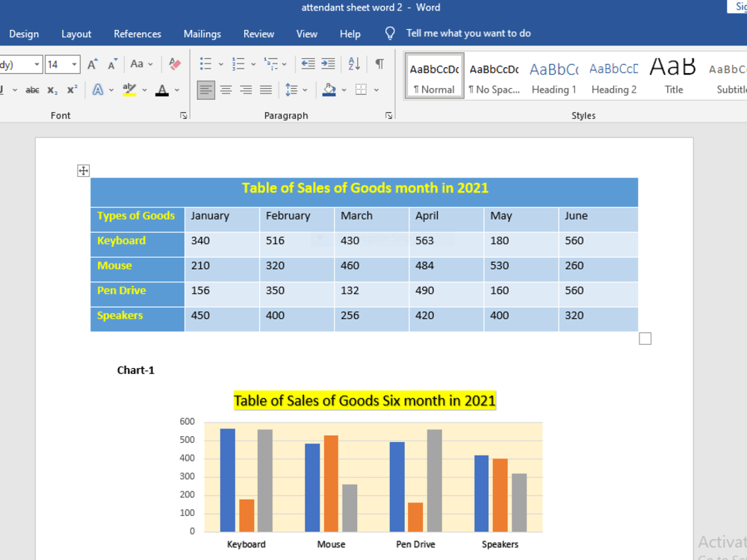Justify paragraph text
Image resolution: width=747 pixels, height=560 pixels.
tap(266, 90)
